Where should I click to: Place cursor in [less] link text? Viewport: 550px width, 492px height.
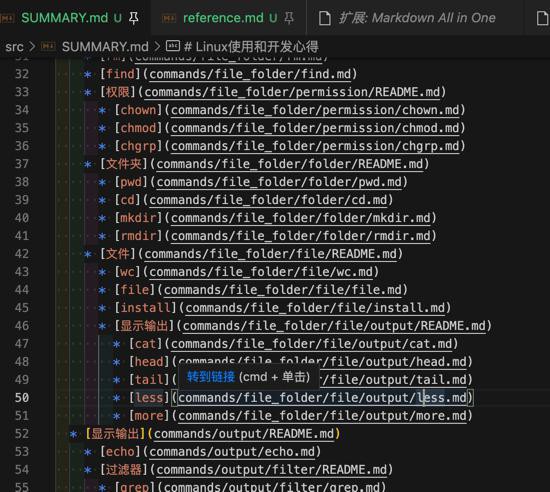pyautogui.click(x=149, y=398)
